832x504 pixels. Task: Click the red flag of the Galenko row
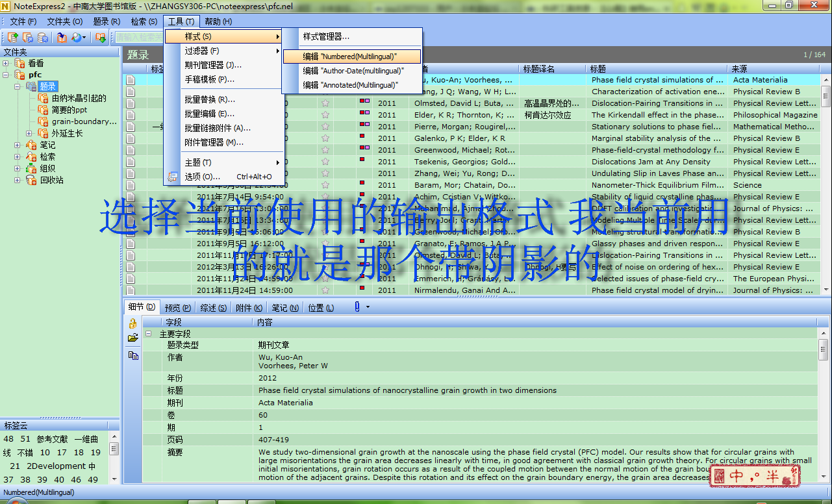click(362, 136)
